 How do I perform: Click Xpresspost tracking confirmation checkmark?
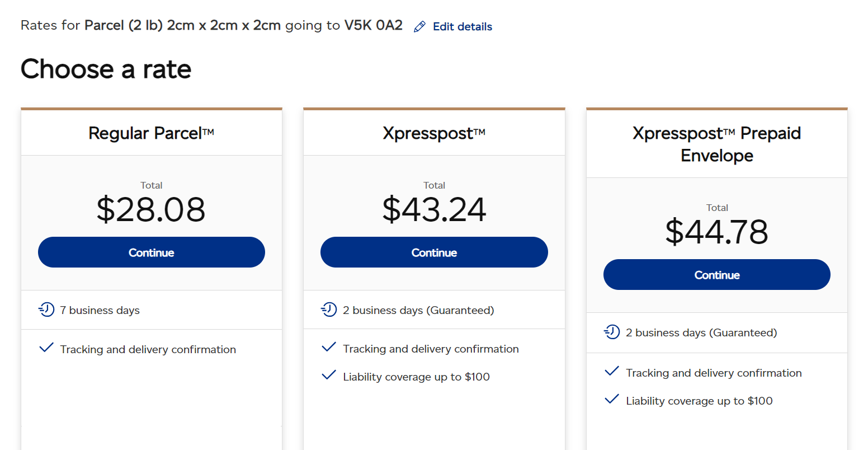point(329,348)
